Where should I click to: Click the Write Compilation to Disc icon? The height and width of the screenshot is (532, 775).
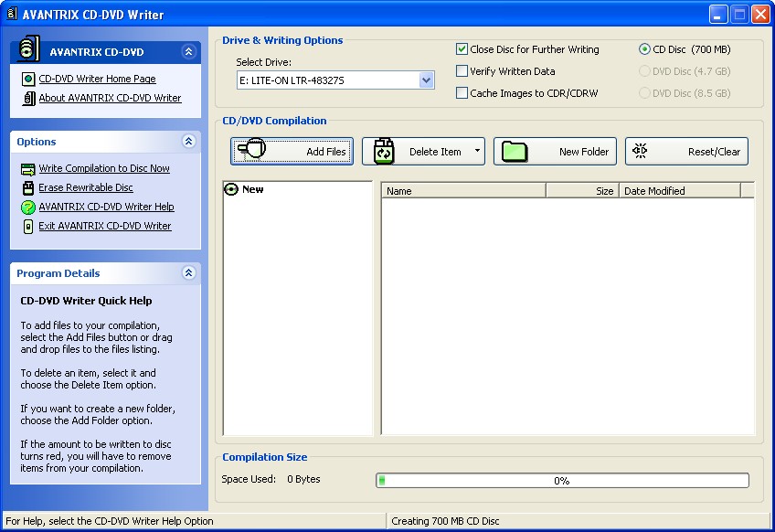point(28,169)
